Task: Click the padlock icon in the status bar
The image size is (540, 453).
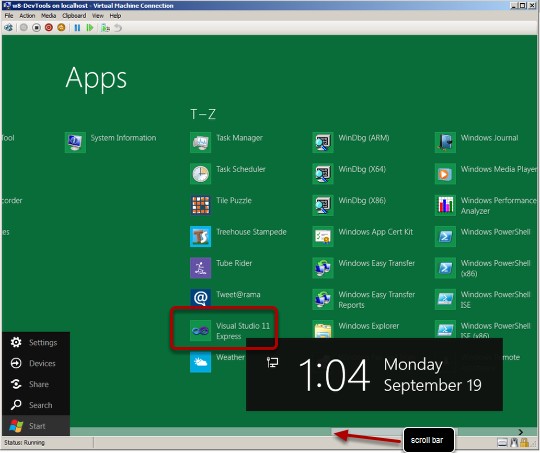Action: (x=524, y=443)
